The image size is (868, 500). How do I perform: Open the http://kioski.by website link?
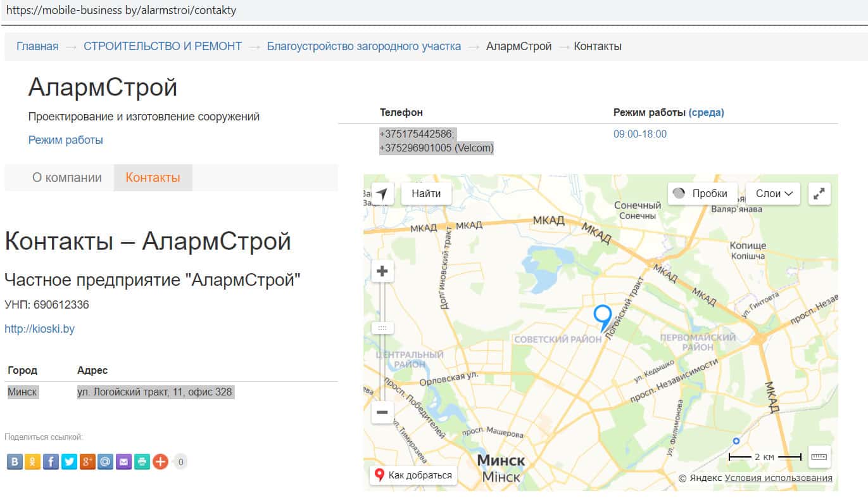[39, 329]
